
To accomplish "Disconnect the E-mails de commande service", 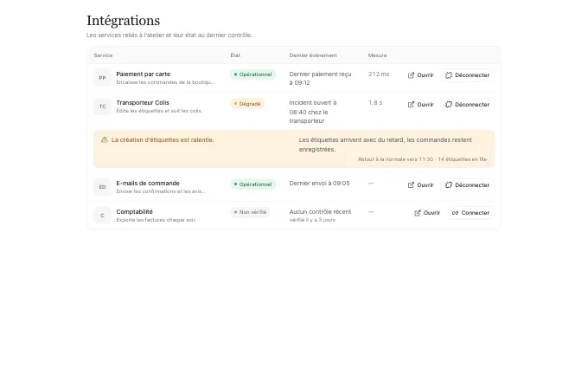I will pos(467,184).
